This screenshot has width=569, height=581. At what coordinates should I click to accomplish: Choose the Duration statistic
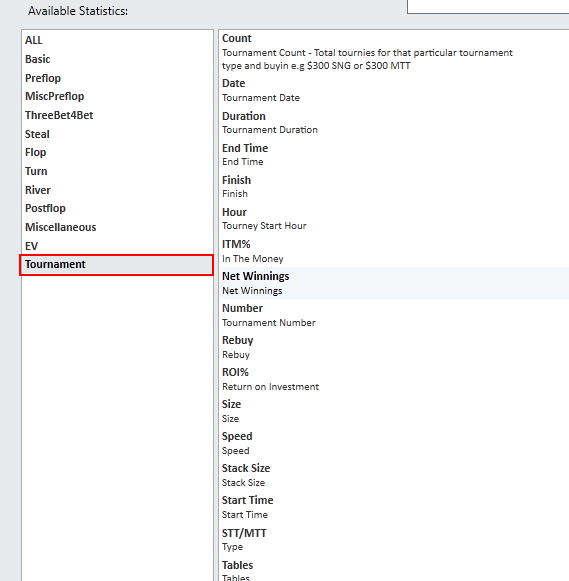click(x=394, y=123)
